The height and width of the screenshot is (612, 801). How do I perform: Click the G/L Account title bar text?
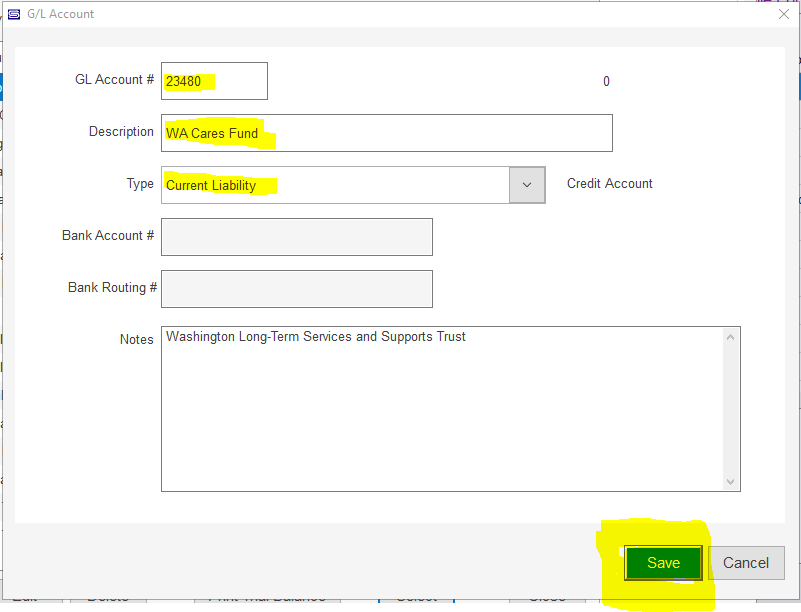[x=61, y=14]
